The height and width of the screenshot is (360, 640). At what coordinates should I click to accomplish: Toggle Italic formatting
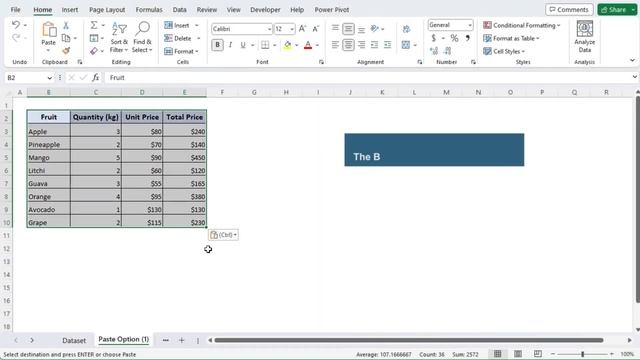pos(230,45)
